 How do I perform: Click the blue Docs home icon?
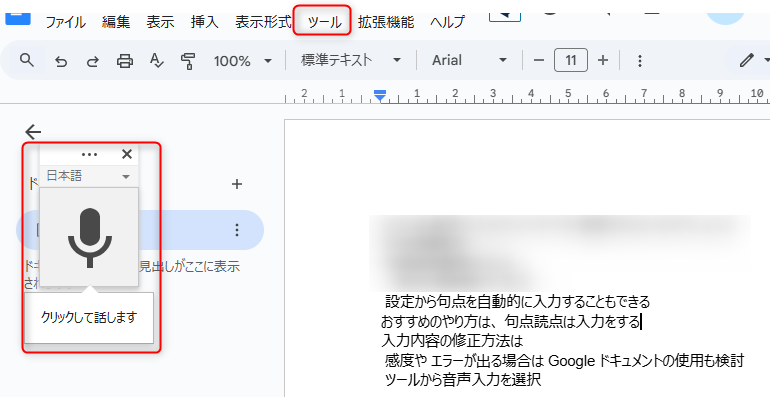coord(18,19)
